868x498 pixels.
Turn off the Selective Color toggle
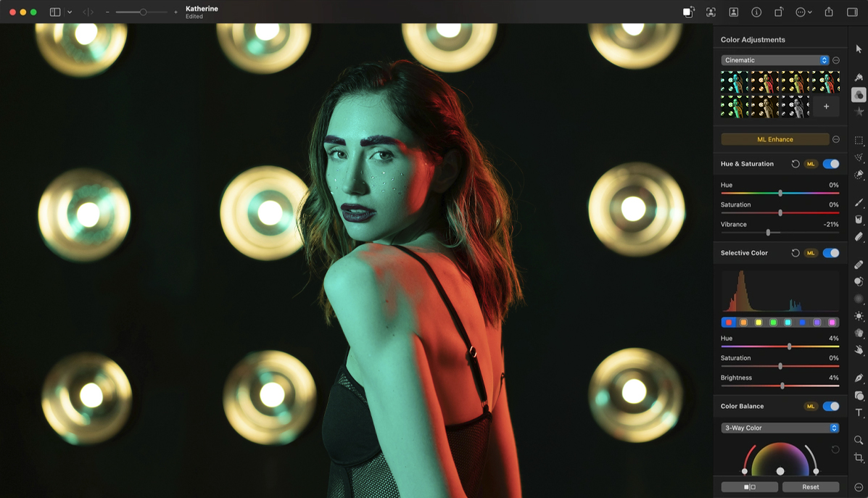tap(831, 253)
